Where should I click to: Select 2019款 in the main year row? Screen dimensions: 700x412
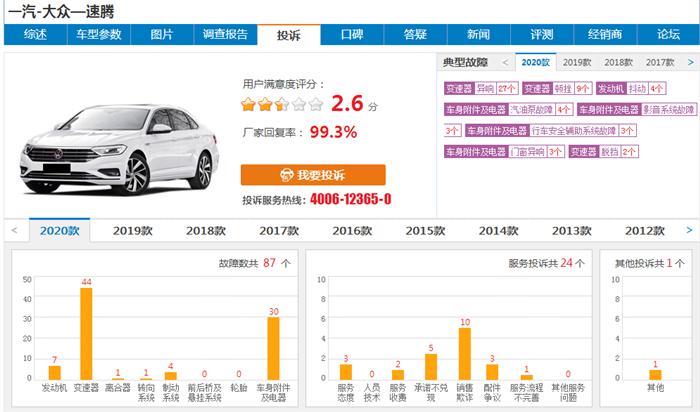(x=133, y=231)
